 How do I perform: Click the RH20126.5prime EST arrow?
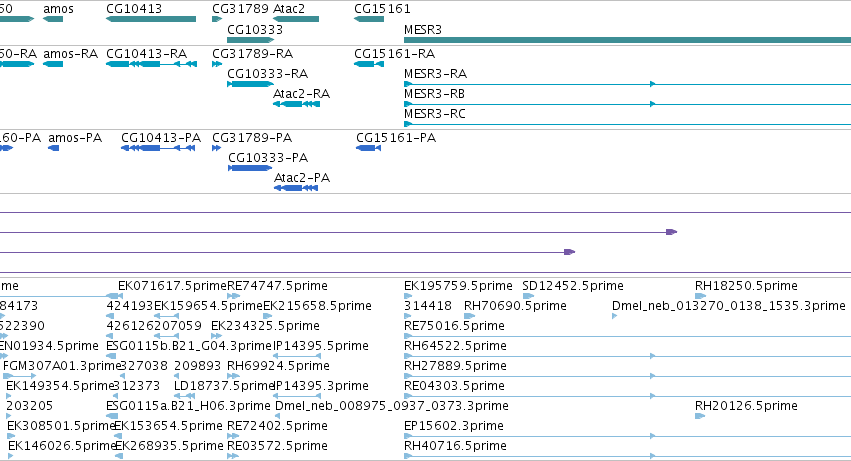(700, 416)
